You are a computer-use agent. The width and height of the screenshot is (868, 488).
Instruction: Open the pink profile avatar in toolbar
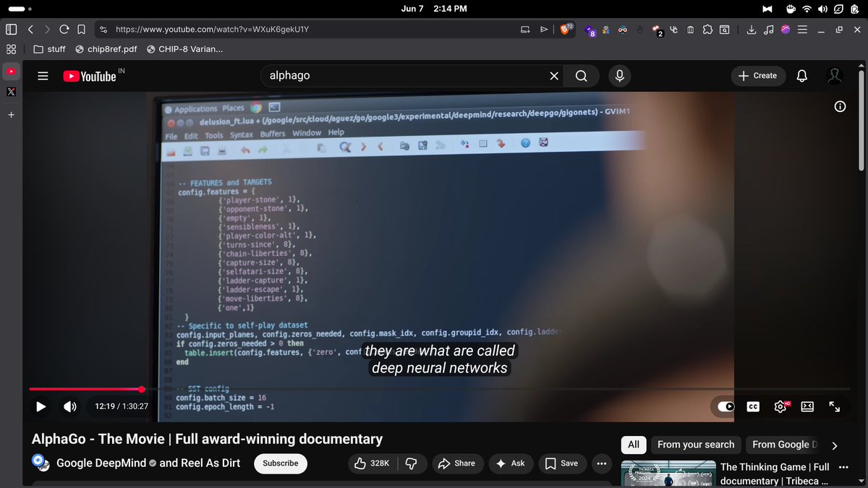(x=786, y=30)
